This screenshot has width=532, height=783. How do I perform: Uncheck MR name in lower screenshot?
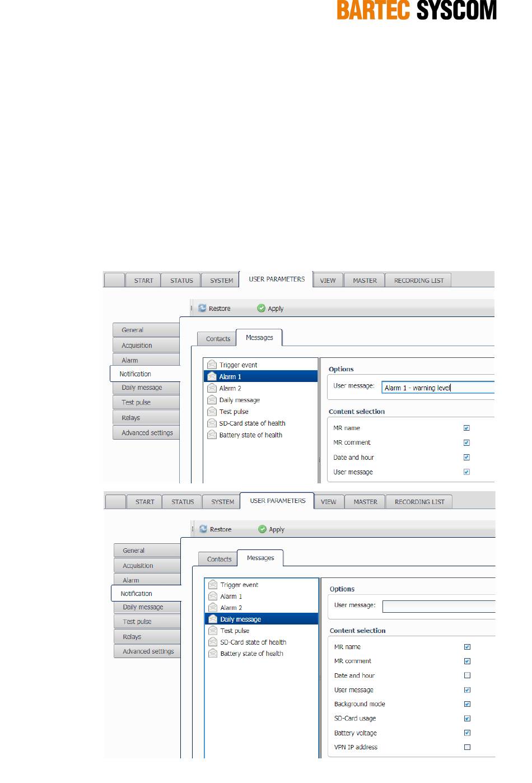(468, 647)
